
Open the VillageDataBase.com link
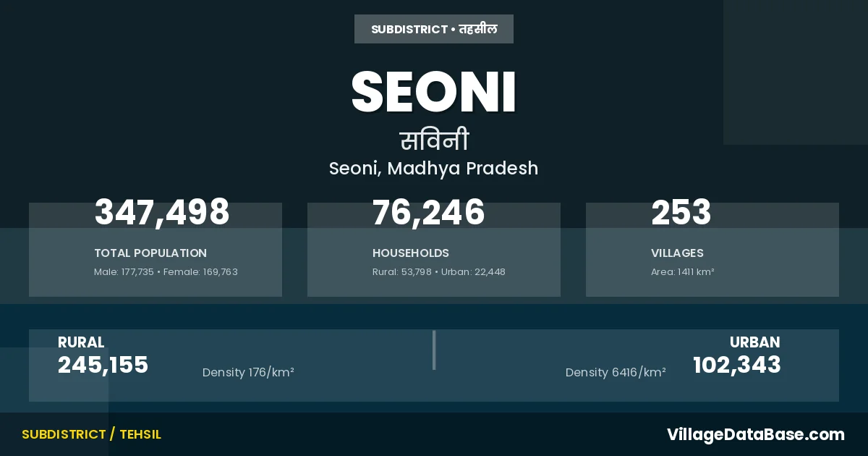[x=755, y=434]
